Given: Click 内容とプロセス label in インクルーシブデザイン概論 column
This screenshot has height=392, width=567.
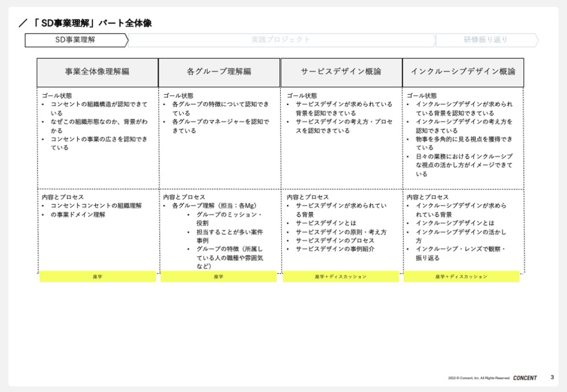Looking at the screenshot, I should click(x=427, y=197).
